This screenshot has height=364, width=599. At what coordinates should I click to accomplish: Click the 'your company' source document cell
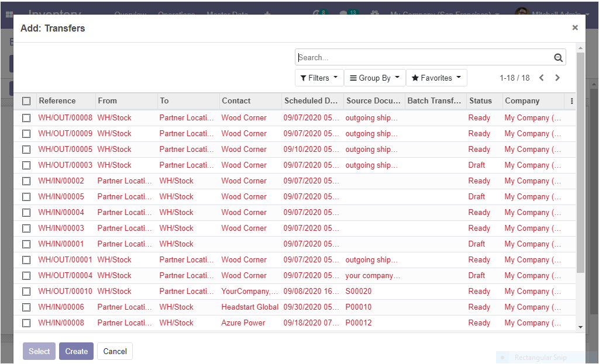(373, 275)
